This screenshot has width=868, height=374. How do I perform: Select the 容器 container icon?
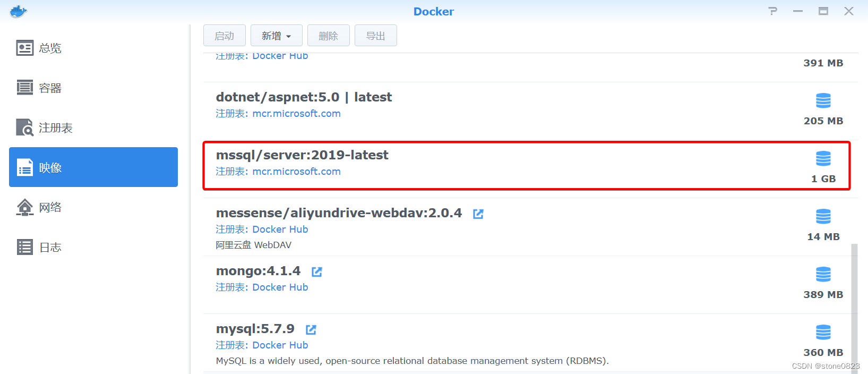pos(25,88)
